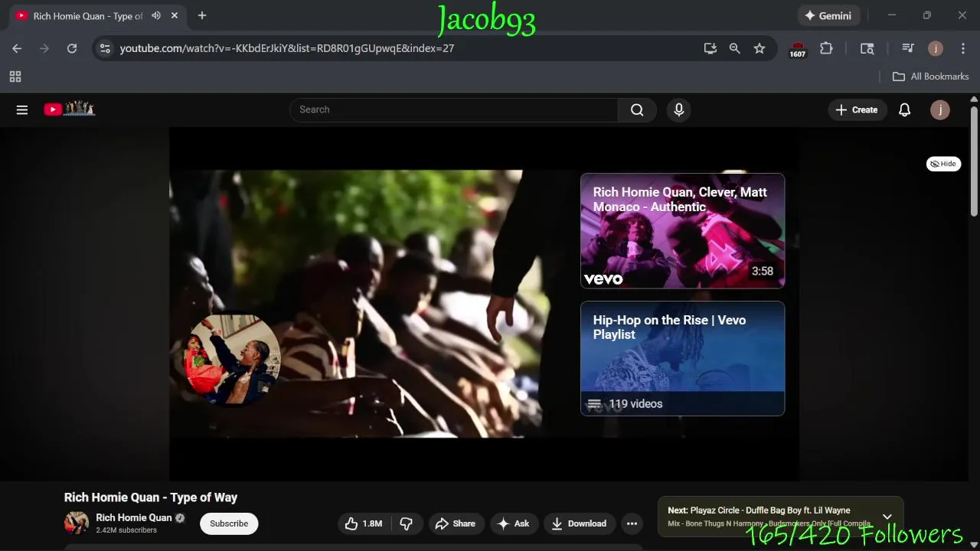Click the circular channel thumbnail in video
This screenshot has height=551, width=980.
click(x=232, y=357)
